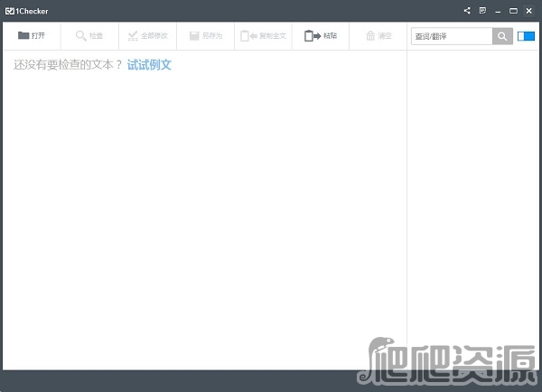Open the 试试例文 sample text link
The width and height of the screenshot is (542, 392).
click(149, 65)
